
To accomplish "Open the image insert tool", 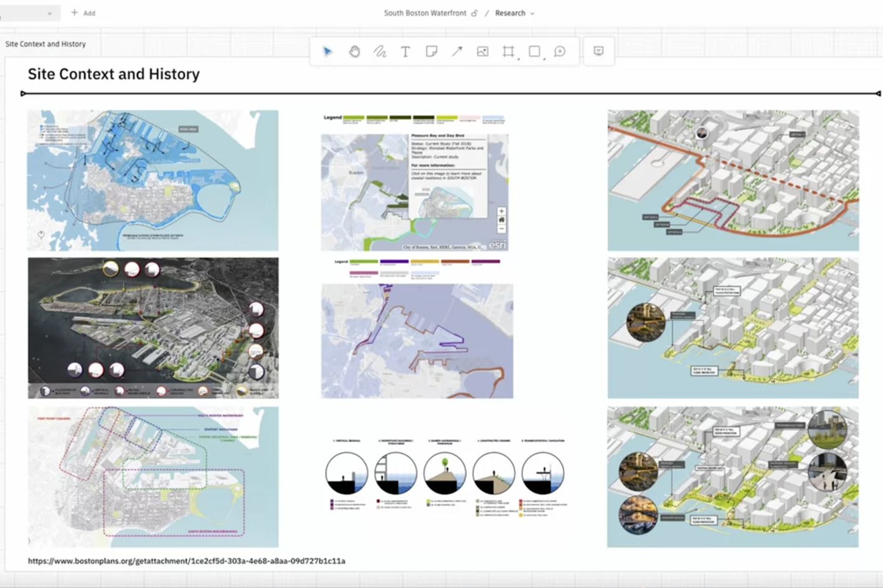I will pos(483,51).
